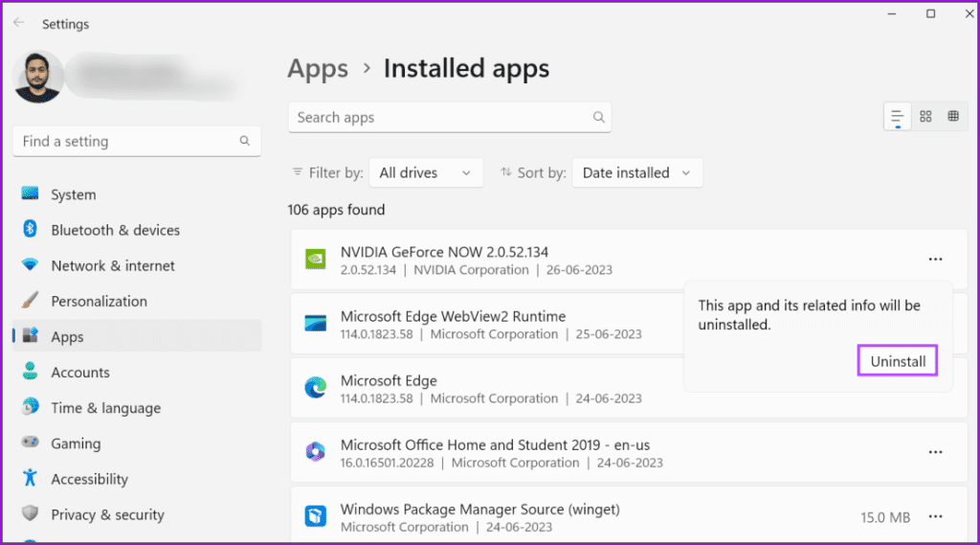Click the Microsoft Edge WebView2 Runtime icon
This screenshot has width=980, height=545.
tap(316, 324)
